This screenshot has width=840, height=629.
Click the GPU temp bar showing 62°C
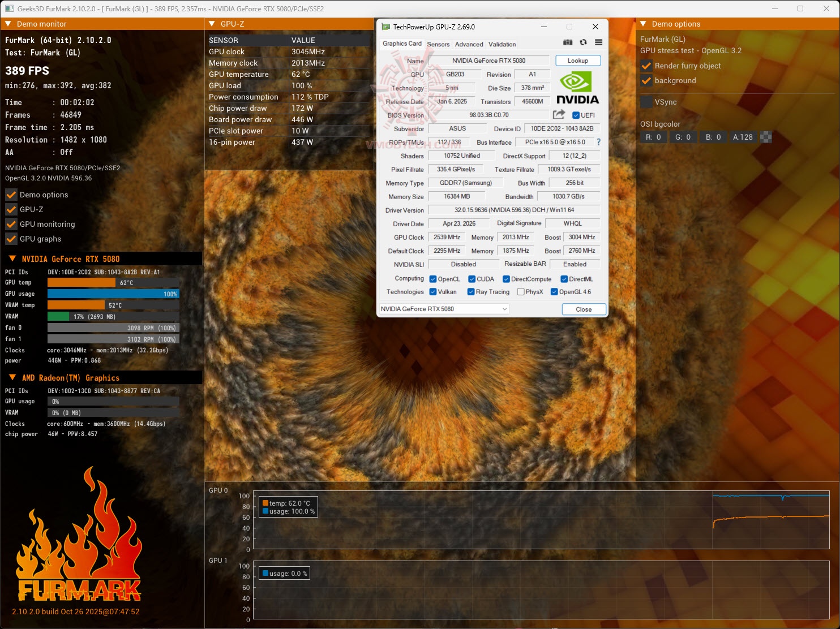(113, 282)
